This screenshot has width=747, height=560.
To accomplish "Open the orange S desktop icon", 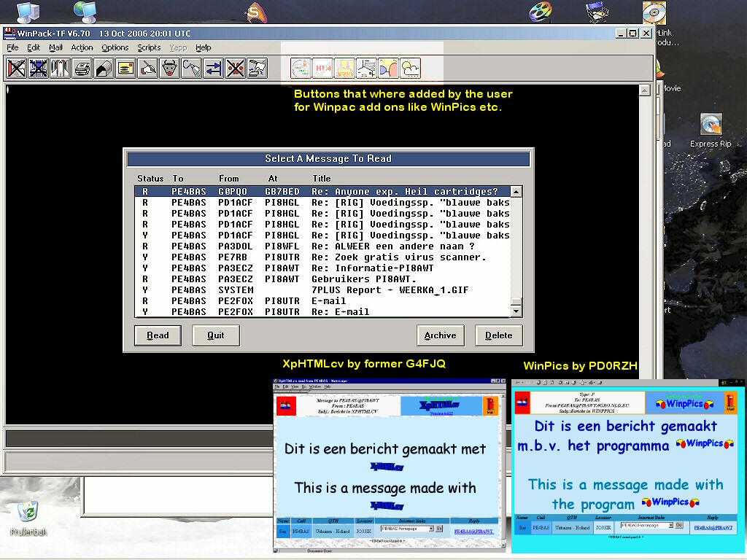I will tap(256, 12).
